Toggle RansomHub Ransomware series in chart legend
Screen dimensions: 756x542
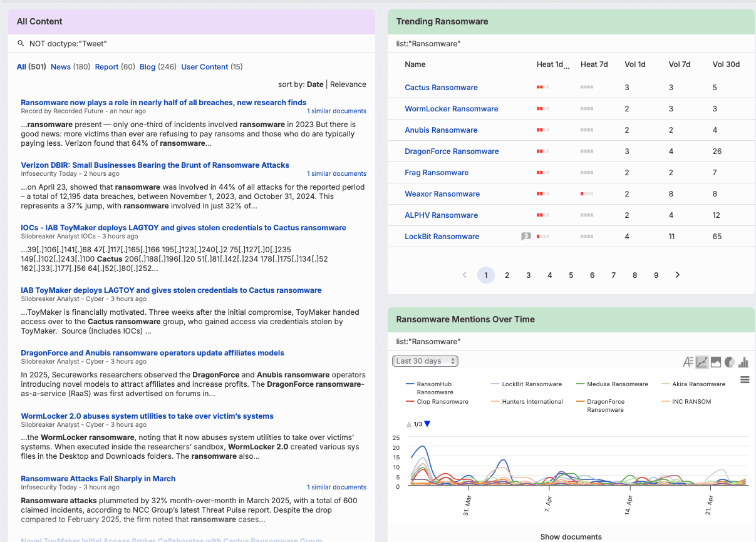click(430, 388)
